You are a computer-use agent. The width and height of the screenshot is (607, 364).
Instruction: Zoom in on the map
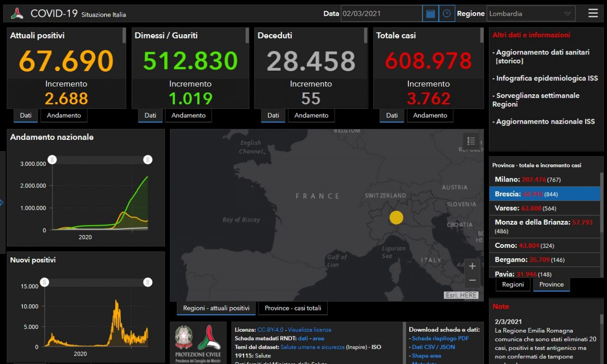click(472, 266)
